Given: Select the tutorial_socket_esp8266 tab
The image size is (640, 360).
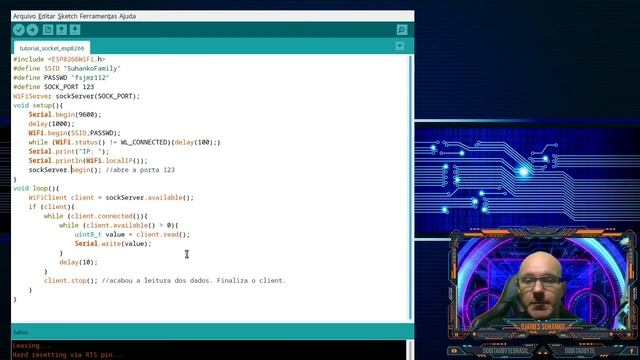Looking at the screenshot, I should tap(52, 48).
